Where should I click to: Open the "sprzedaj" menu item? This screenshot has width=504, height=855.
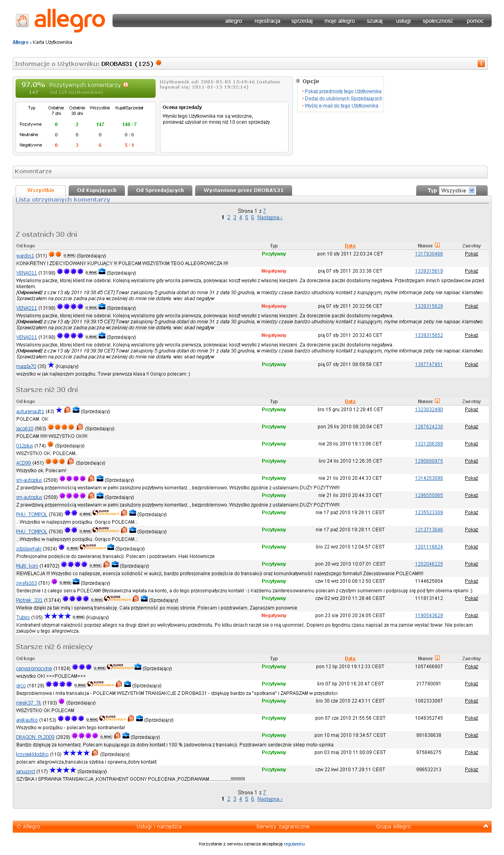pos(302,21)
